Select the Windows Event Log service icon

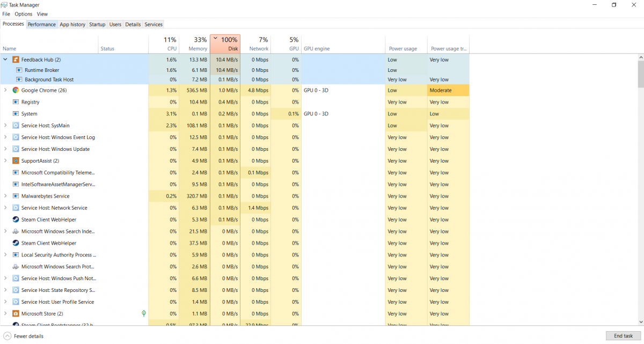click(16, 137)
